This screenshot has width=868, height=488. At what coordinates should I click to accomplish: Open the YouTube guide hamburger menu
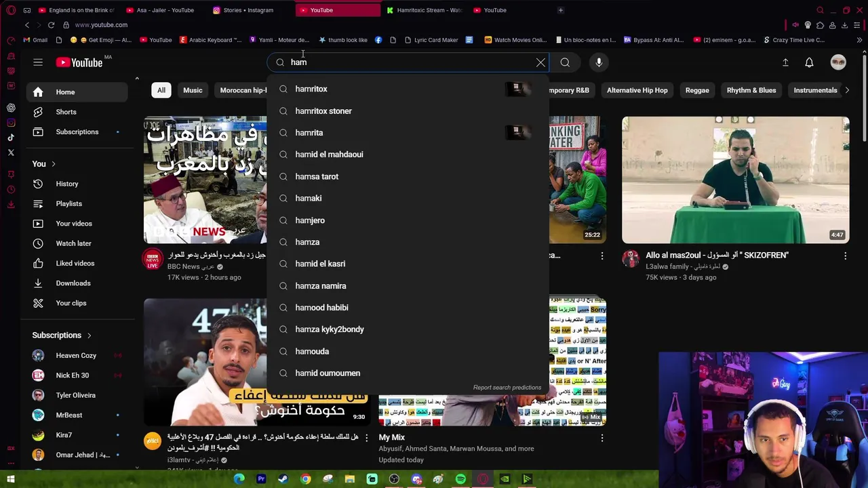38,62
